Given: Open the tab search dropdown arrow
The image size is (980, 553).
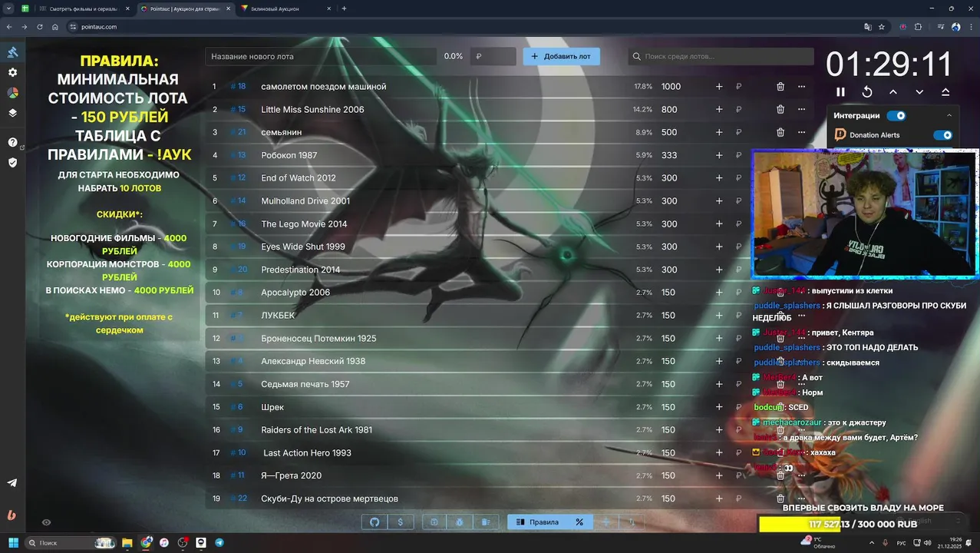Looking at the screenshot, I should [8, 8].
